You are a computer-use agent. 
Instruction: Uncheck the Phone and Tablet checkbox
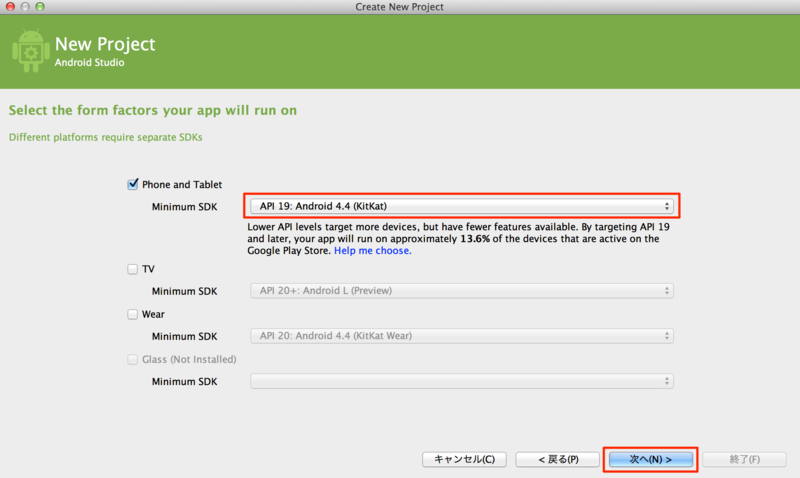[x=133, y=184]
